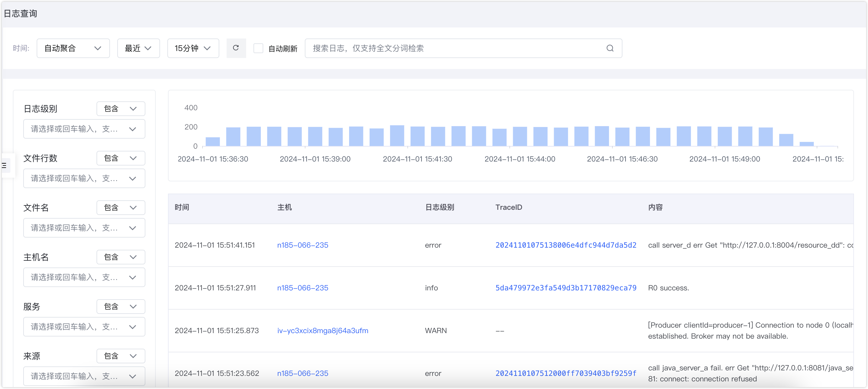Open TraceID 2024110107513800​6e4dfc944d7da5d2
Viewport: 868px width, 389px height.
[x=566, y=245]
